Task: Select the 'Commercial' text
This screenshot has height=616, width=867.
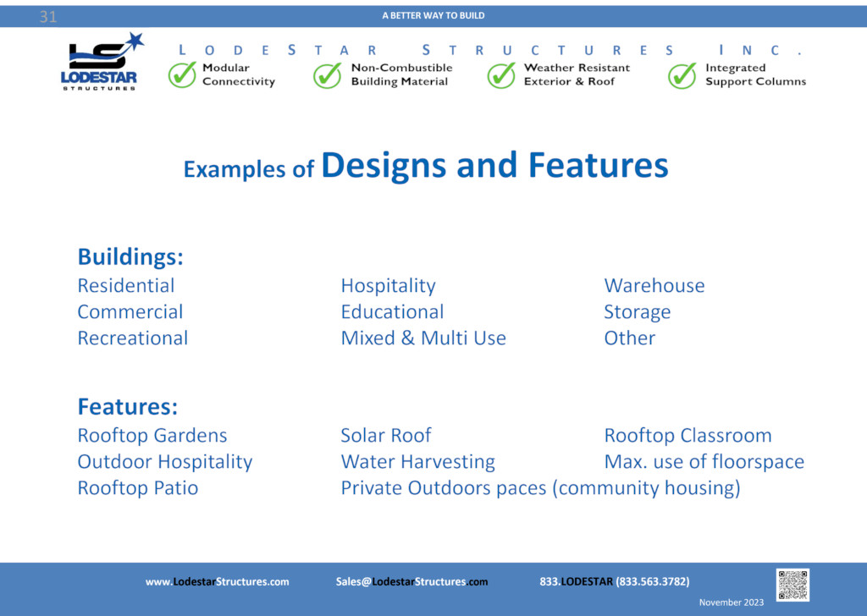Action: tap(130, 312)
